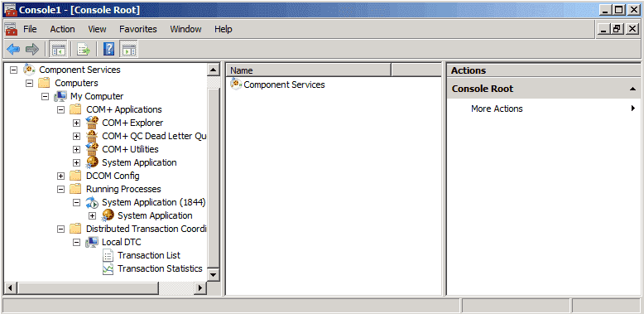Click the Back arrow toolbar icon
The image size is (644, 314).
[x=13, y=50]
